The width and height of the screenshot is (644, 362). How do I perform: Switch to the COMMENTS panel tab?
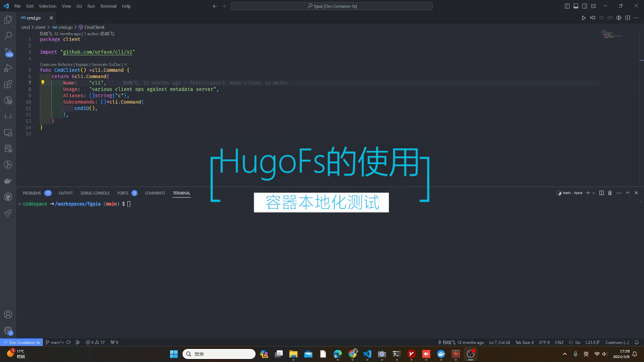(x=155, y=193)
